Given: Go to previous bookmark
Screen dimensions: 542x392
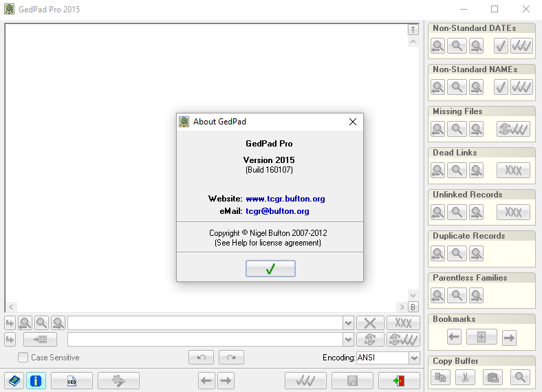Looking at the screenshot, I should tap(454, 337).
